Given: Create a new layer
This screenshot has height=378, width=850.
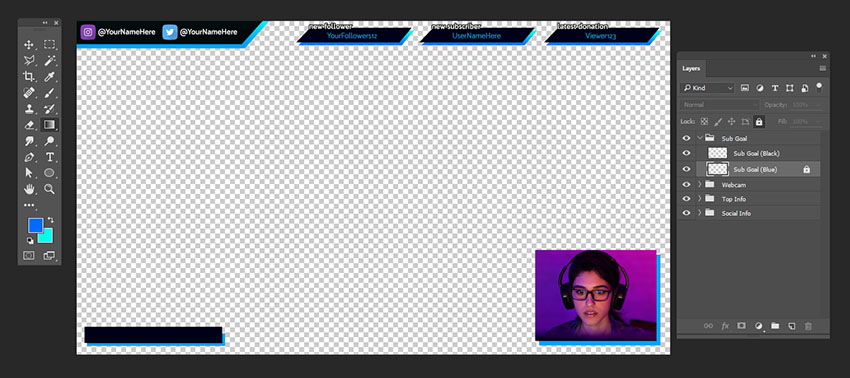Looking at the screenshot, I should [791, 326].
